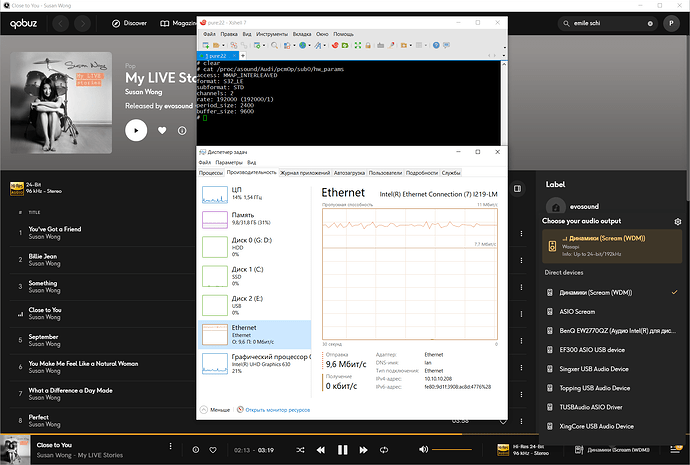
Task: Click the search box containing 'emile schi'
Action: coord(607,23)
